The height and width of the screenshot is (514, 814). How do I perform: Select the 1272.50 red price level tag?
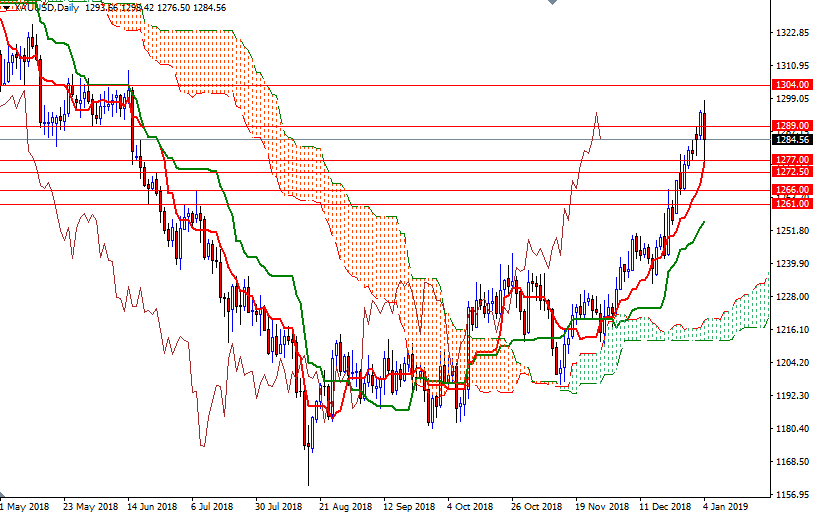[791, 172]
